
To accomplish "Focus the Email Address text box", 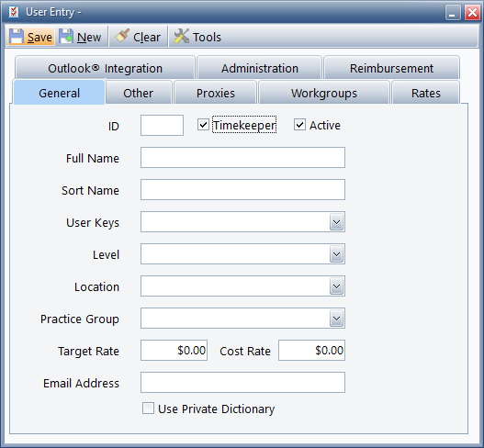I will [242, 382].
